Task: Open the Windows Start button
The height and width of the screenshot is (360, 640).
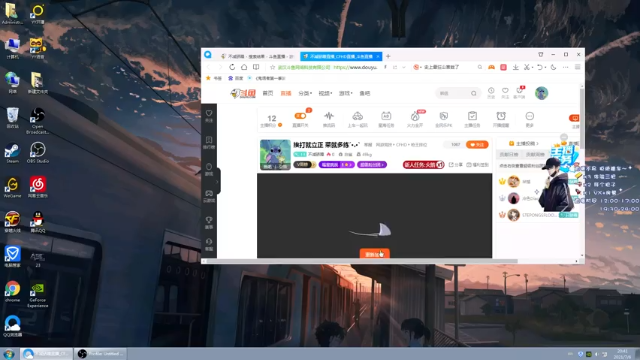Action: coord(9,354)
